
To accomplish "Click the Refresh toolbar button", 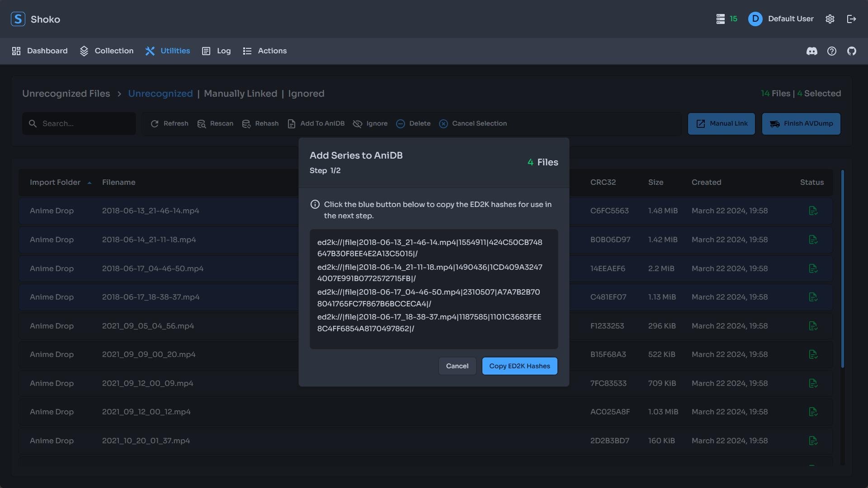I will coord(170,124).
